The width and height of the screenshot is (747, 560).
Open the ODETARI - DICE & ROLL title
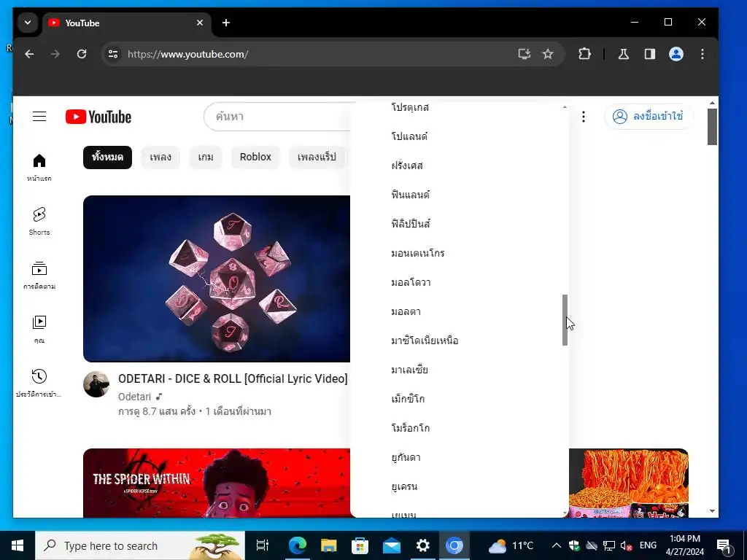233,378
